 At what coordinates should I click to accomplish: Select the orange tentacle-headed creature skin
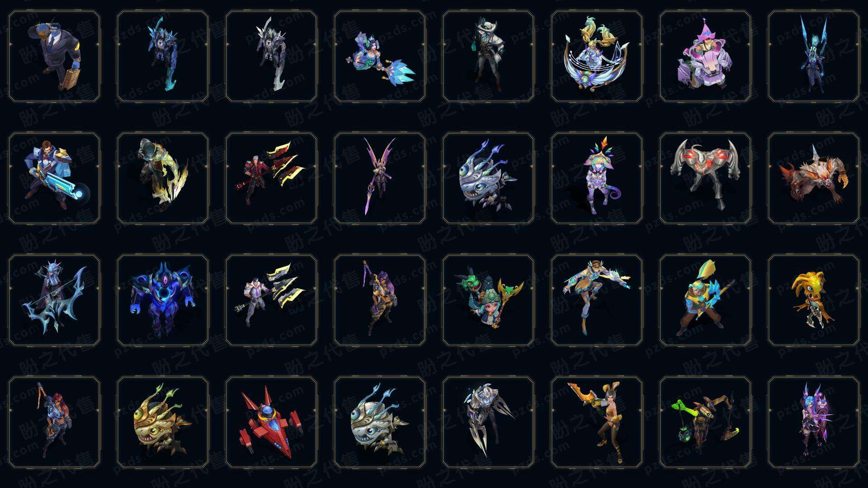pyautogui.click(x=814, y=300)
